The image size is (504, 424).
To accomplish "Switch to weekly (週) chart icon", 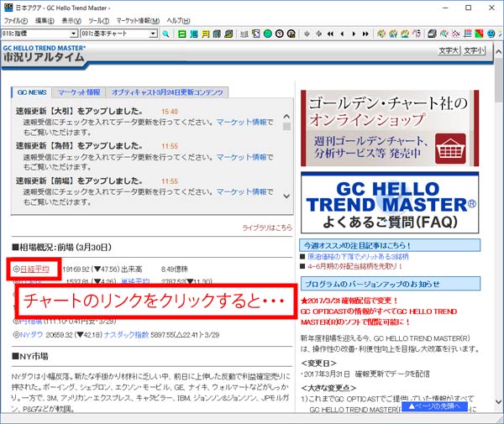I will (x=193, y=34).
